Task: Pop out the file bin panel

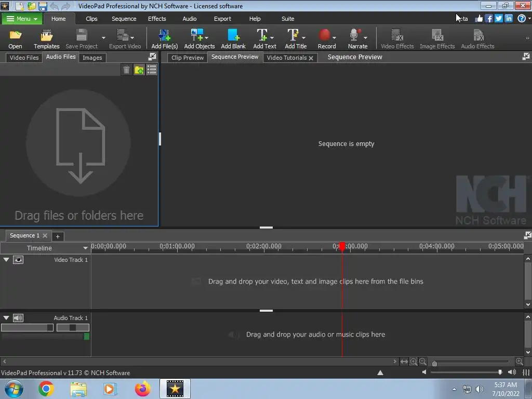Action: pos(152,57)
